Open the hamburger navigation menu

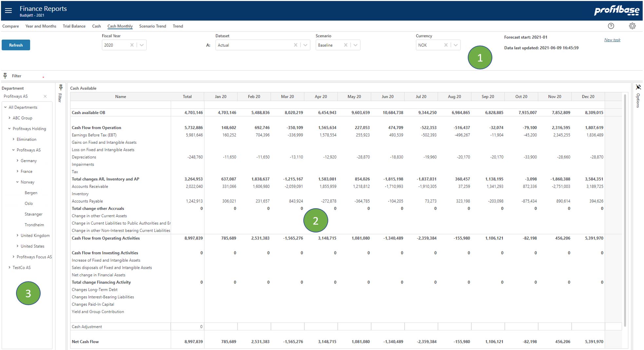tap(9, 11)
